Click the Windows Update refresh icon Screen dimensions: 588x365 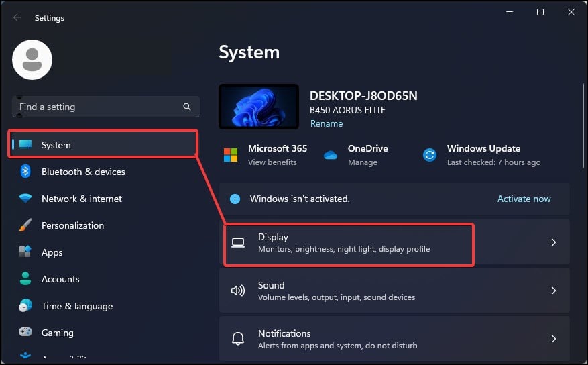430,155
